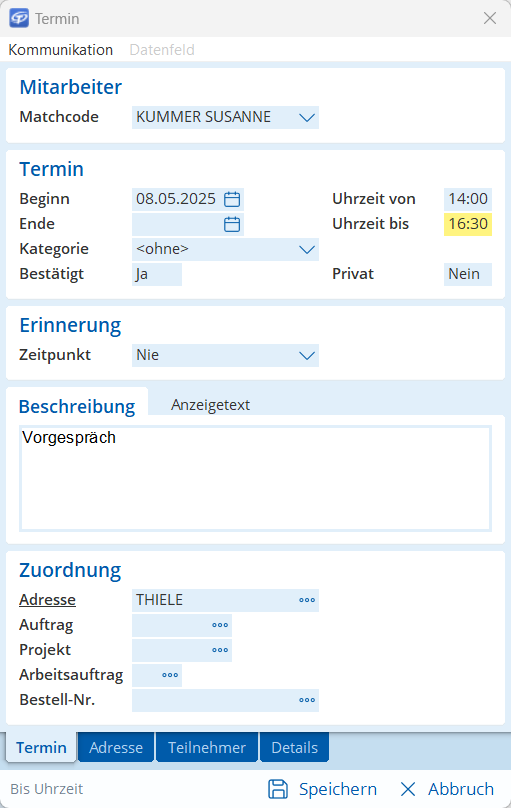Image resolution: width=511 pixels, height=808 pixels.
Task: Click the lookup dots for Bestell-Nr.
Action: pyautogui.click(x=307, y=700)
